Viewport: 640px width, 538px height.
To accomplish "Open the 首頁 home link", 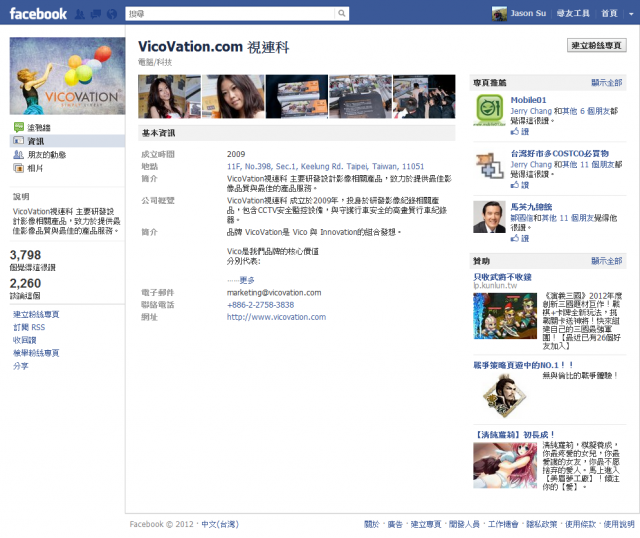I will [609, 13].
